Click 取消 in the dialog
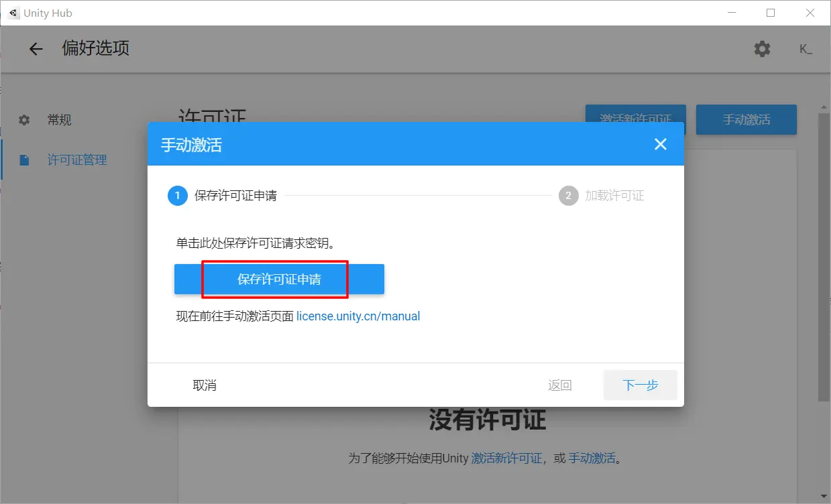Image resolution: width=831 pixels, height=504 pixels. [x=205, y=385]
